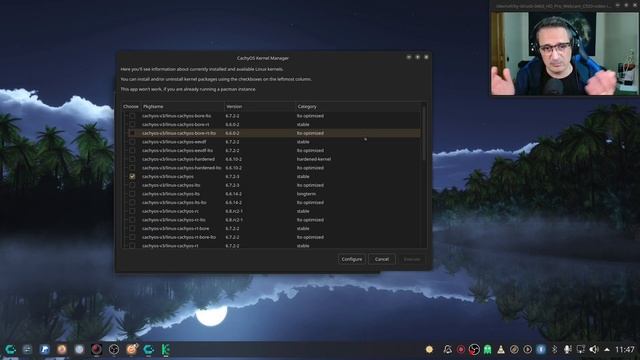Uncheck the installed linux-cachyos kernel checkbox
Screen dimensions: 640x360
pyautogui.click(x=132, y=176)
